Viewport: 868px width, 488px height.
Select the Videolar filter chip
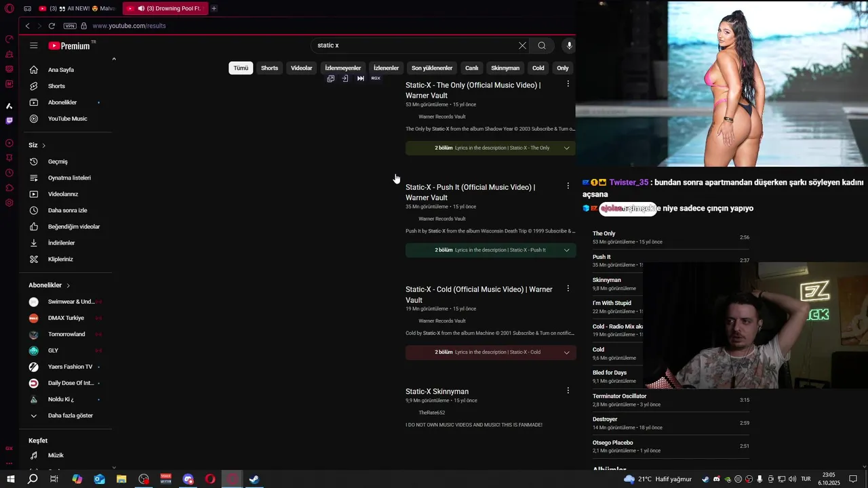pos(302,68)
